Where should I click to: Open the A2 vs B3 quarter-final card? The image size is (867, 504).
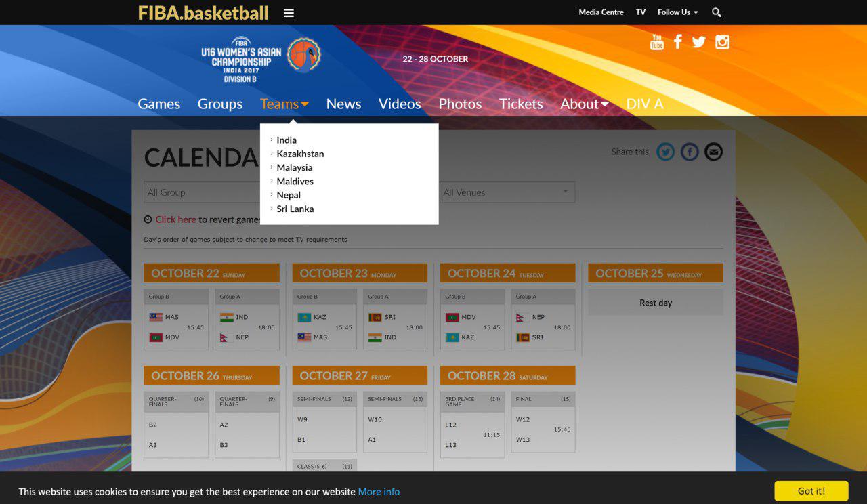[x=247, y=425]
